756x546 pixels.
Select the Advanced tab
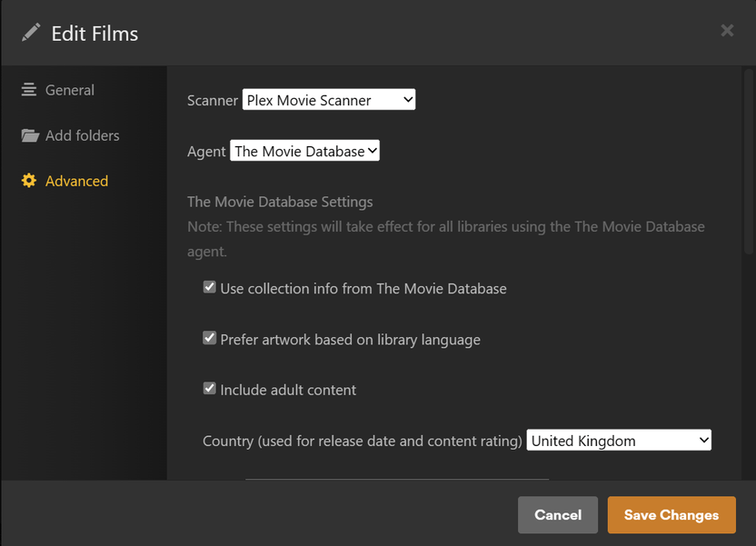tap(65, 181)
